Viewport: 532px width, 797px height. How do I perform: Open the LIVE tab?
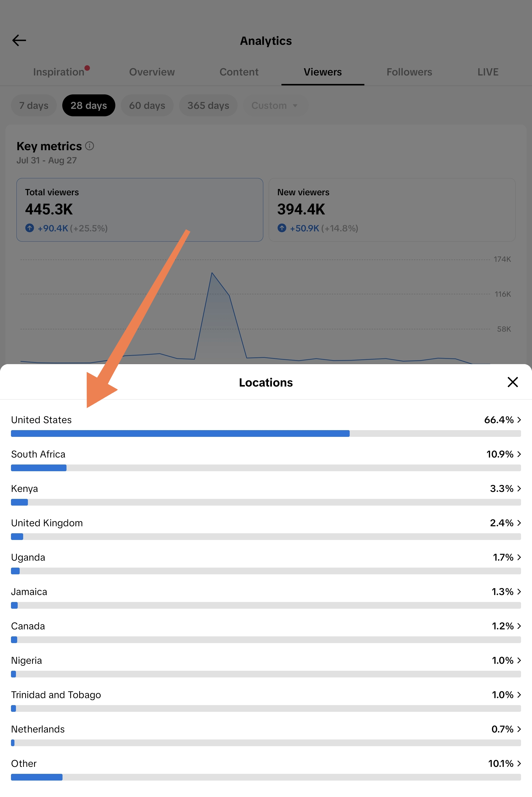point(488,72)
